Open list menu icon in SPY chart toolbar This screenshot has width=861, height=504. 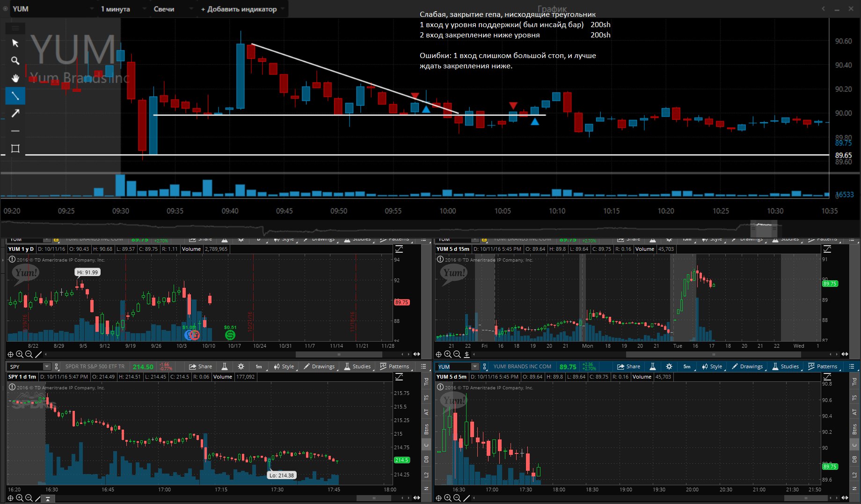tap(423, 366)
